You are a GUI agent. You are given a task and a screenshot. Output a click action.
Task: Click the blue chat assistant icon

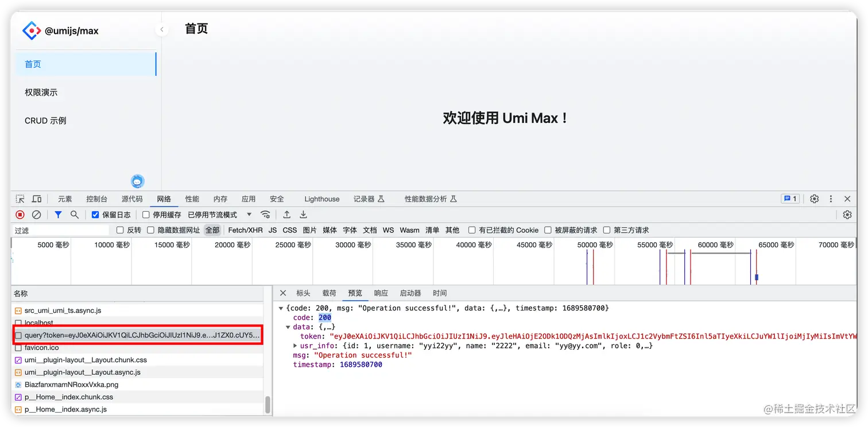tap(137, 181)
